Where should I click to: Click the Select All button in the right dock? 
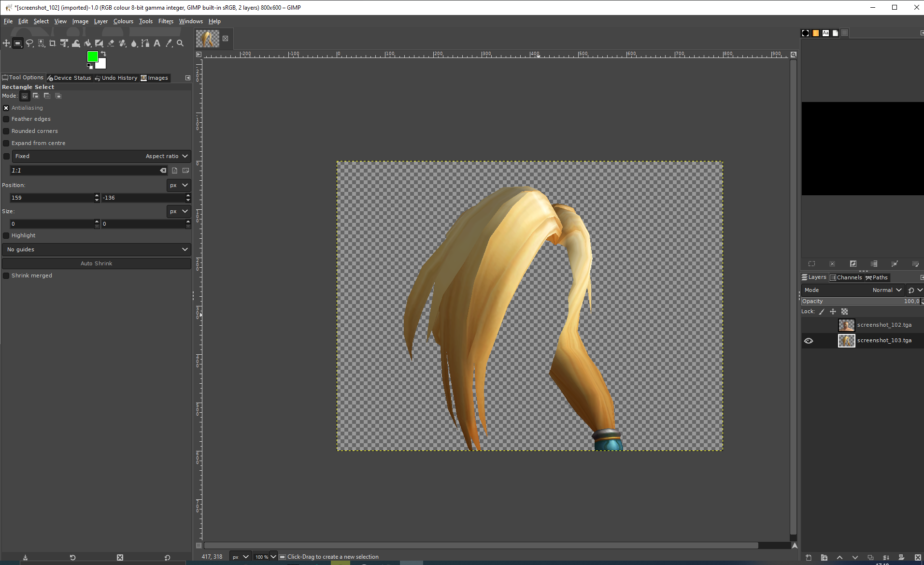(811, 264)
